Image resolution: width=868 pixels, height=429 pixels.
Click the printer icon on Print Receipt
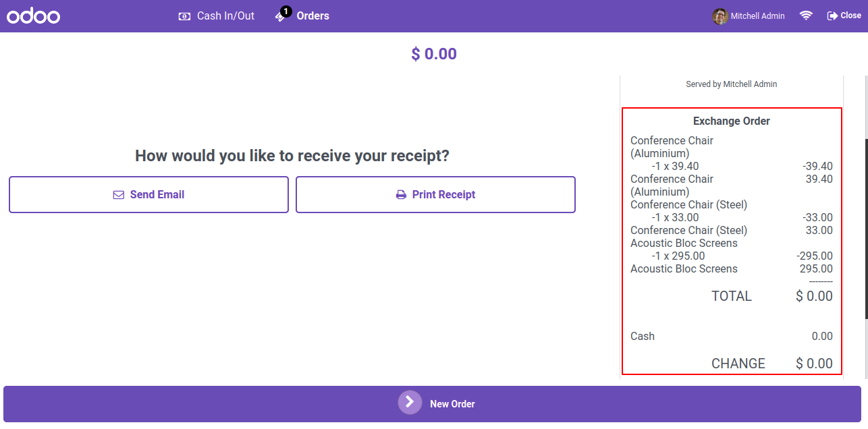[x=401, y=195]
